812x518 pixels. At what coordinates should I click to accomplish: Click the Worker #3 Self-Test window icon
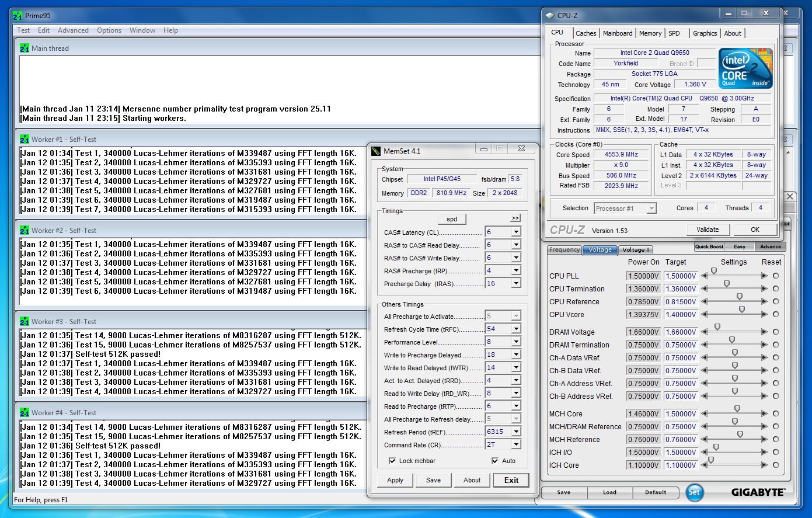point(25,321)
